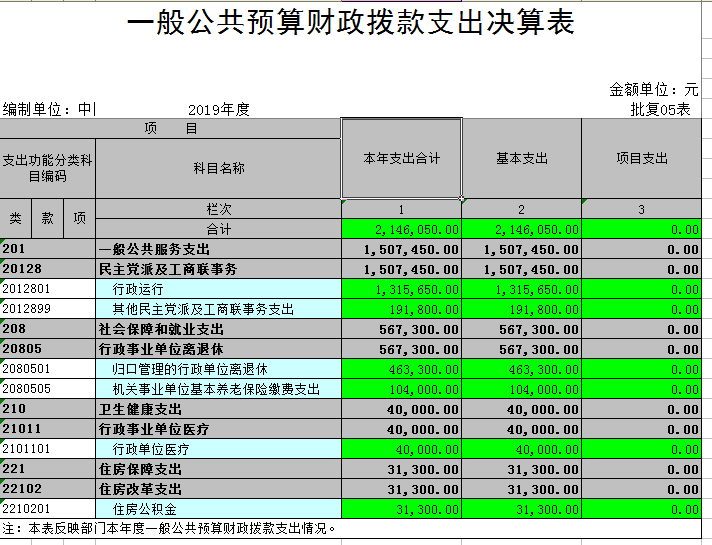Select the 住房公积金 item cell
Image resolution: width=712 pixels, height=545 pixels.
[x=218, y=509]
